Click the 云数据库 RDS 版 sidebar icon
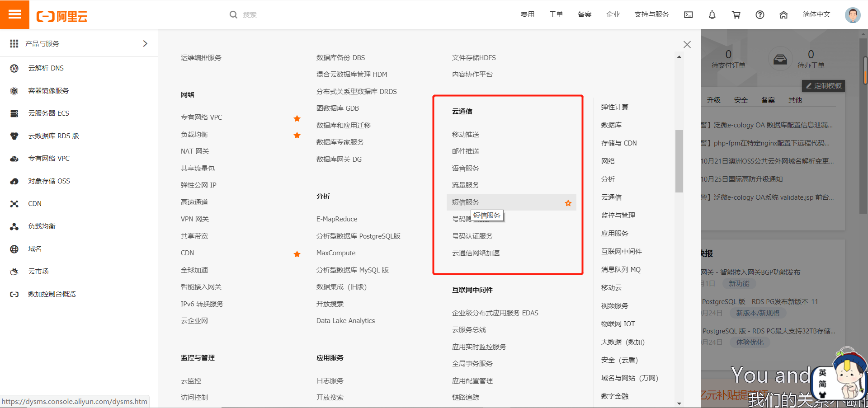 [x=14, y=136]
